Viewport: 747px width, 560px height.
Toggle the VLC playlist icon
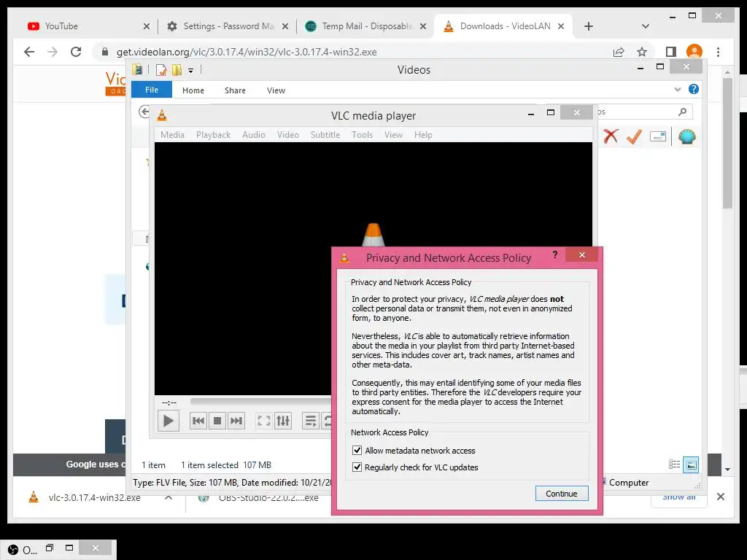311,421
